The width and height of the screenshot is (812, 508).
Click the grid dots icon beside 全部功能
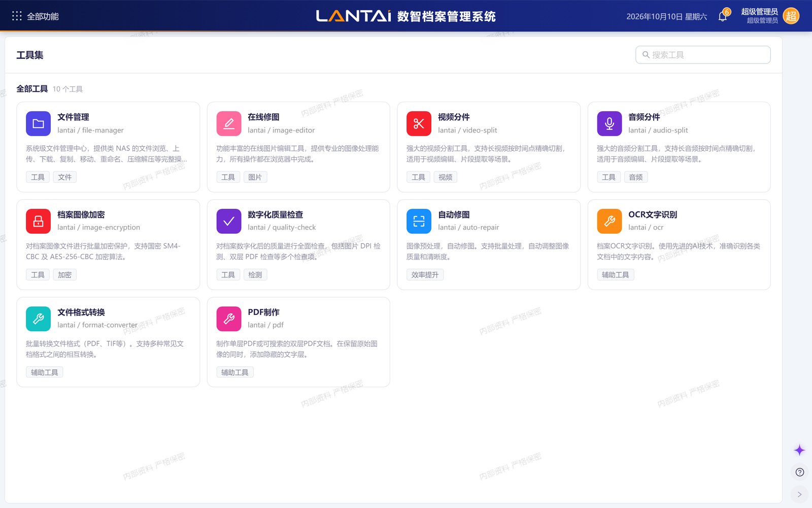pyautogui.click(x=17, y=16)
